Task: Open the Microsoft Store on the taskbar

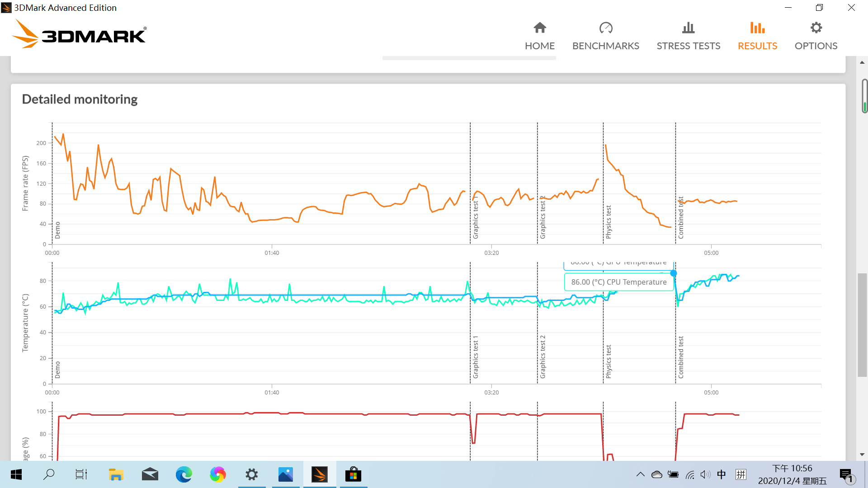Action: (354, 474)
